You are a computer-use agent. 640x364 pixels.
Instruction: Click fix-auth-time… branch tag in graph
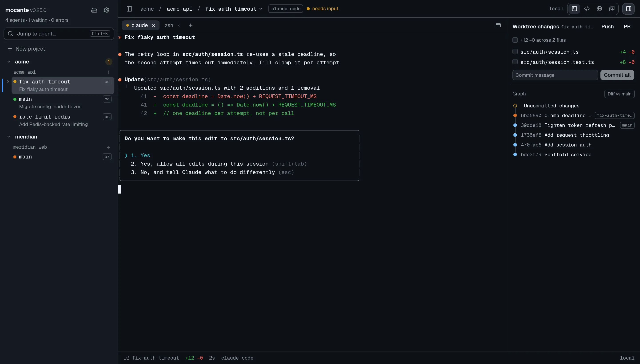614,115
